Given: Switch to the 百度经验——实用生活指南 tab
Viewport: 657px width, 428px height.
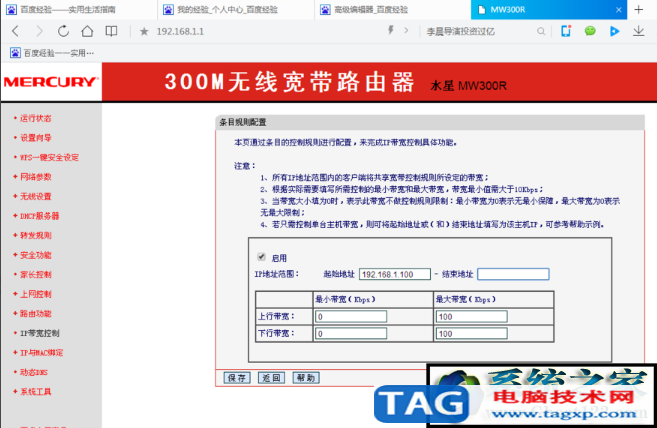Looking at the screenshot, I should 79,10.
